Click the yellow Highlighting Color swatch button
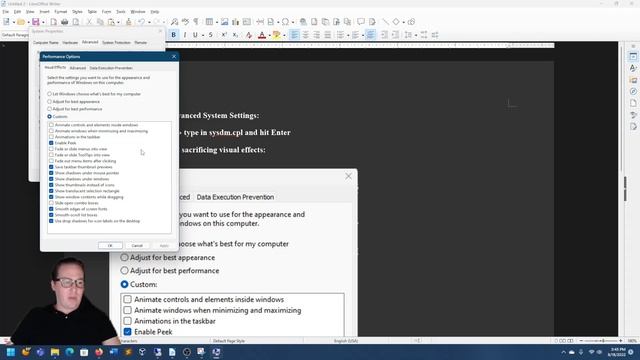 276,35
